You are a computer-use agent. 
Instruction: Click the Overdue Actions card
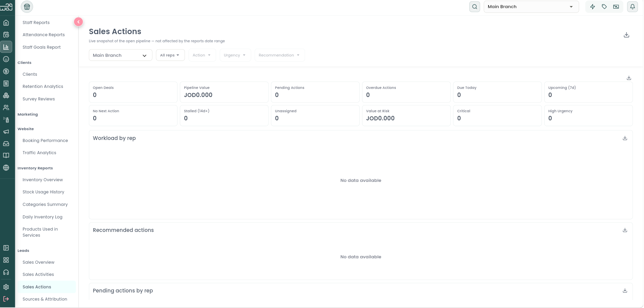406,92
